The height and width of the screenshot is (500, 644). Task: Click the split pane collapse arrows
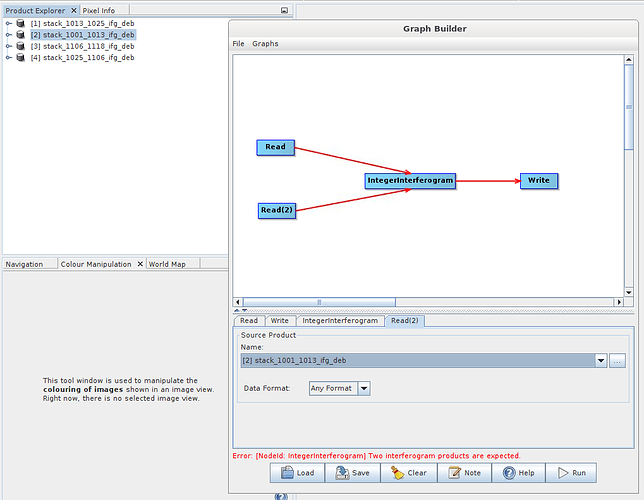click(x=240, y=311)
